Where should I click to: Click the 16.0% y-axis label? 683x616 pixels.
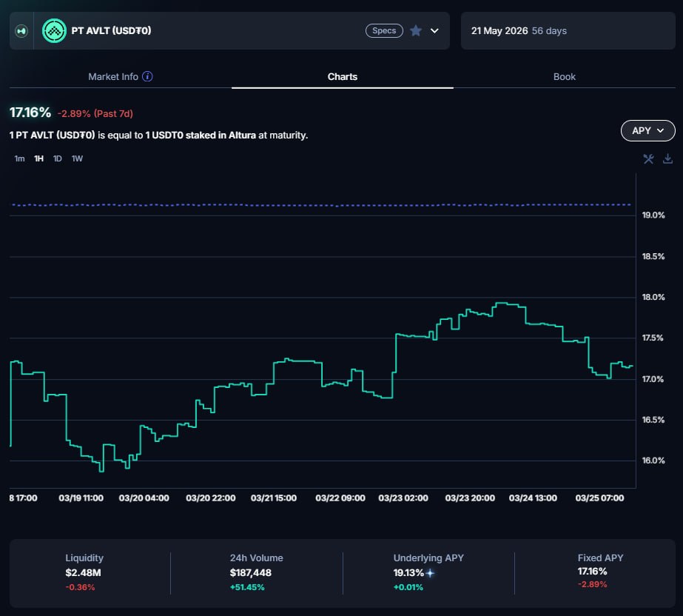(x=653, y=461)
